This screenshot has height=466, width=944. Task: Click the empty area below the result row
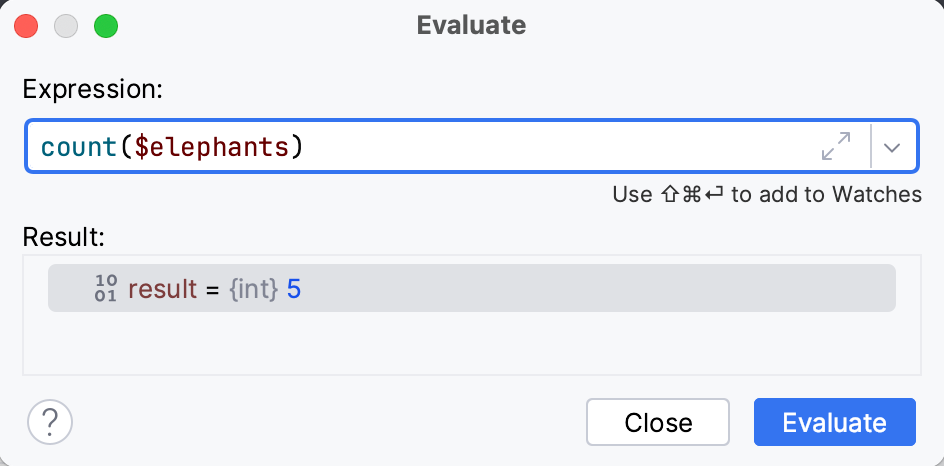(x=470, y=345)
